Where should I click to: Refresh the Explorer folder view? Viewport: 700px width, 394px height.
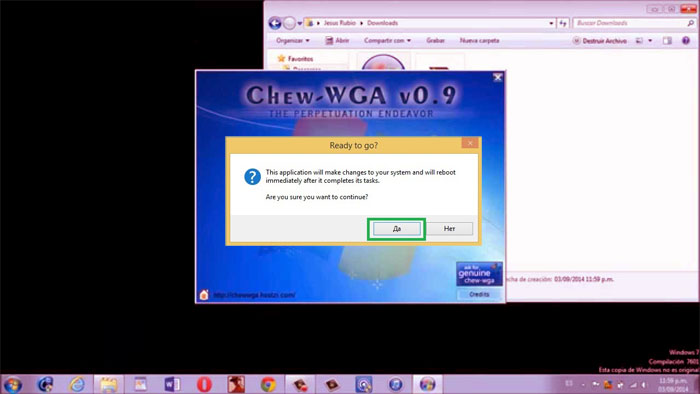563,23
